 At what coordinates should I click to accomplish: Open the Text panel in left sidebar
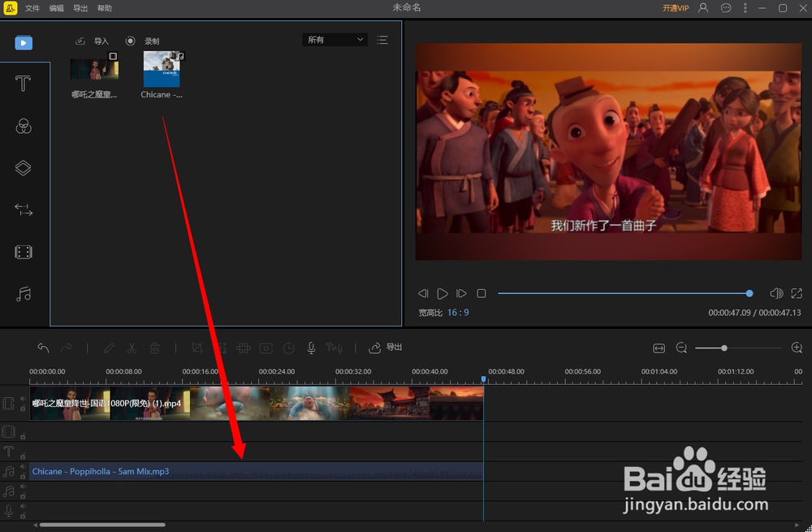point(23,84)
